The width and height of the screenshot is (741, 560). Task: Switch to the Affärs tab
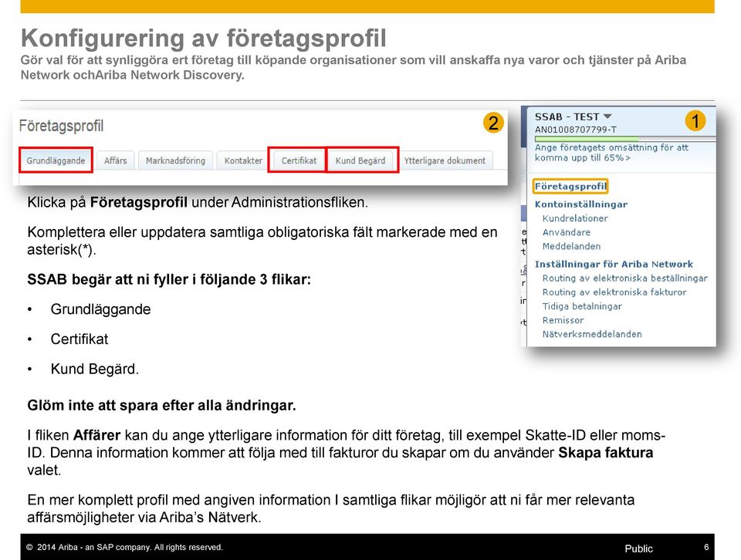click(x=115, y=160)
